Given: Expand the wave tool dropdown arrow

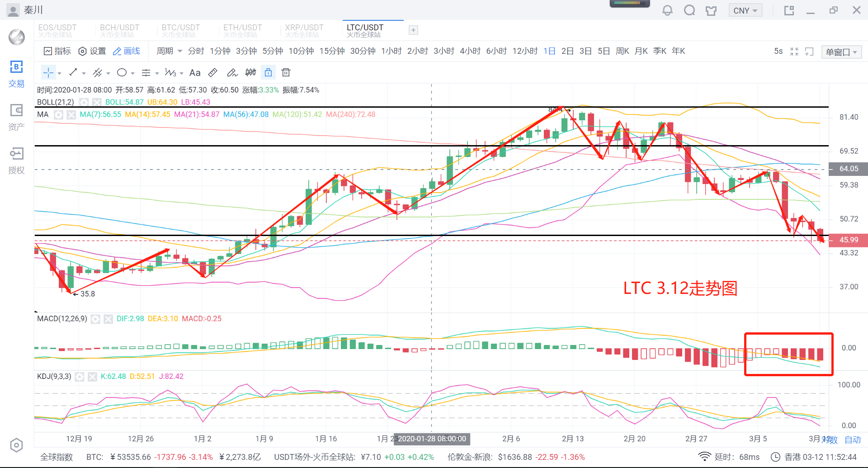Looking at the screenshot, I should pos(181,73).
